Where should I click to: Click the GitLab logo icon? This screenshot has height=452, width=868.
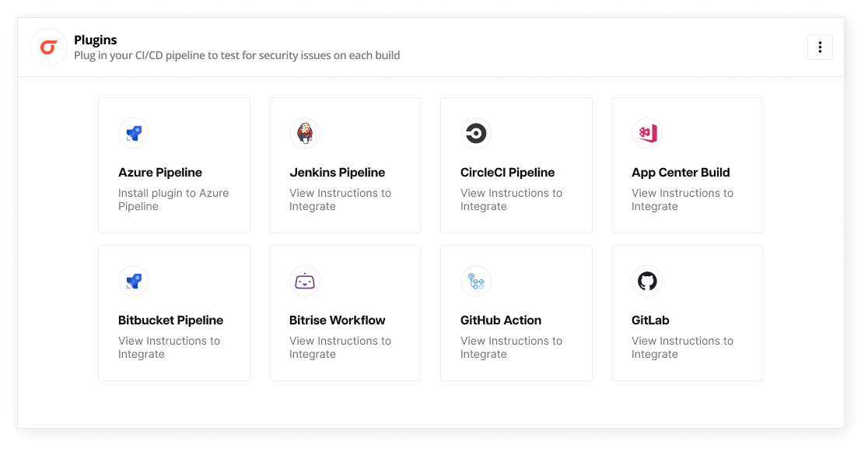pos(647,281)
